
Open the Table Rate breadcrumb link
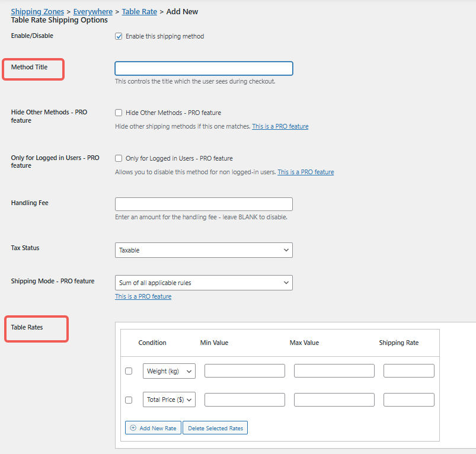click(x=139, y=11)
